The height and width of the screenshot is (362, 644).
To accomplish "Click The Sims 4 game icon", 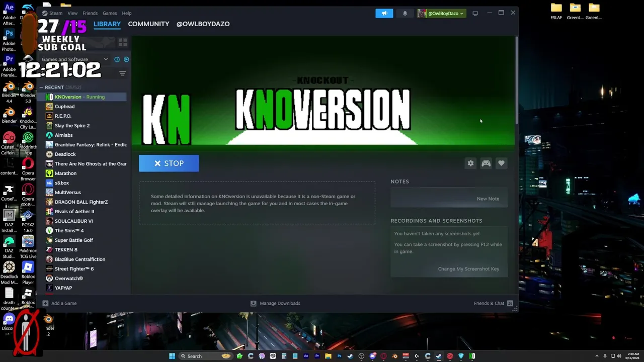I will point(49,231).
